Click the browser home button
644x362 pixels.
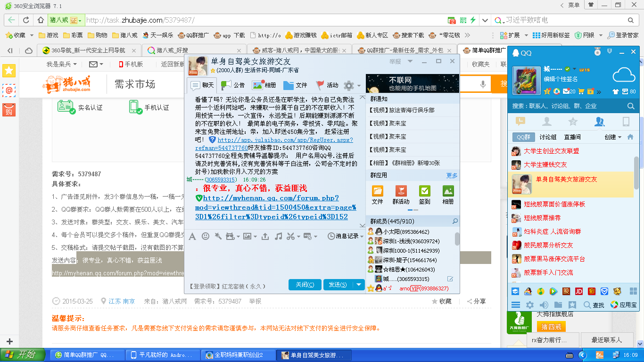[41, 20]
